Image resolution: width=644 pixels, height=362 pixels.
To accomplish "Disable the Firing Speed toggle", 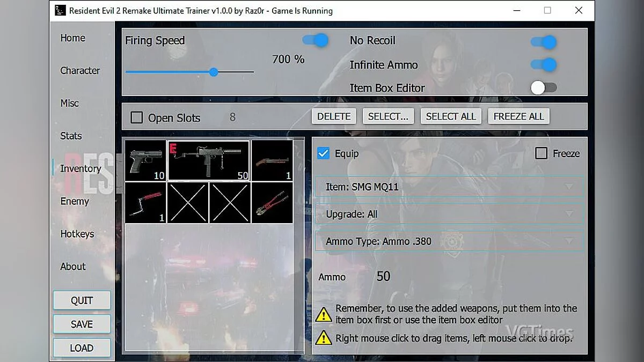I will [315, 40].
